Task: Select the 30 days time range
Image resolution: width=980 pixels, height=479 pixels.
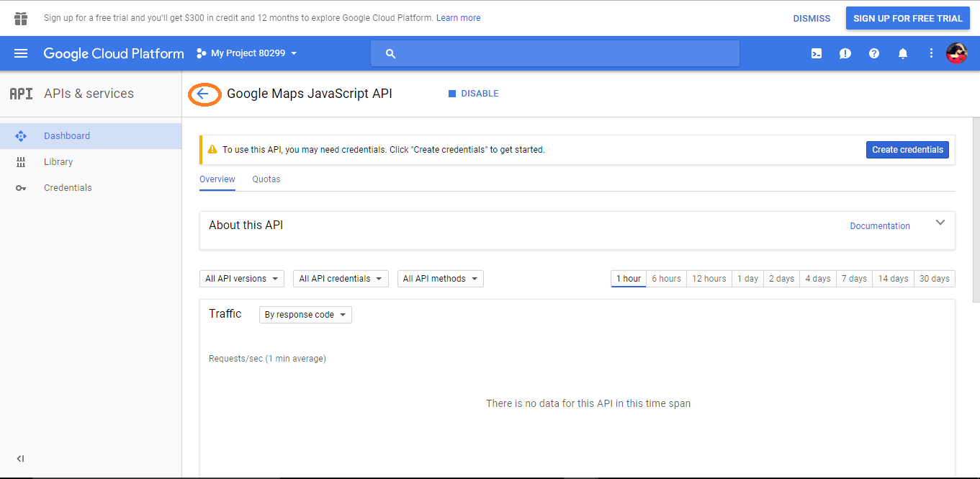Action: coord(935,279)
